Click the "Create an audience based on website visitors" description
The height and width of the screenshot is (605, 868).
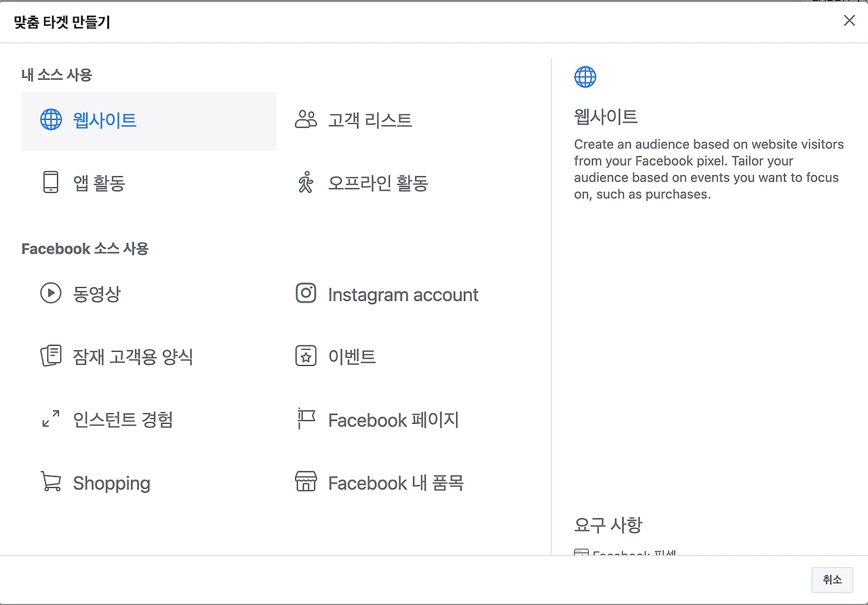[709, 169]
